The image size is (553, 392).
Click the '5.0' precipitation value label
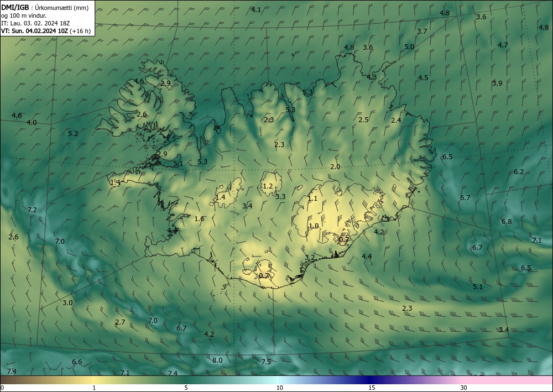click(x=409, y=47)
